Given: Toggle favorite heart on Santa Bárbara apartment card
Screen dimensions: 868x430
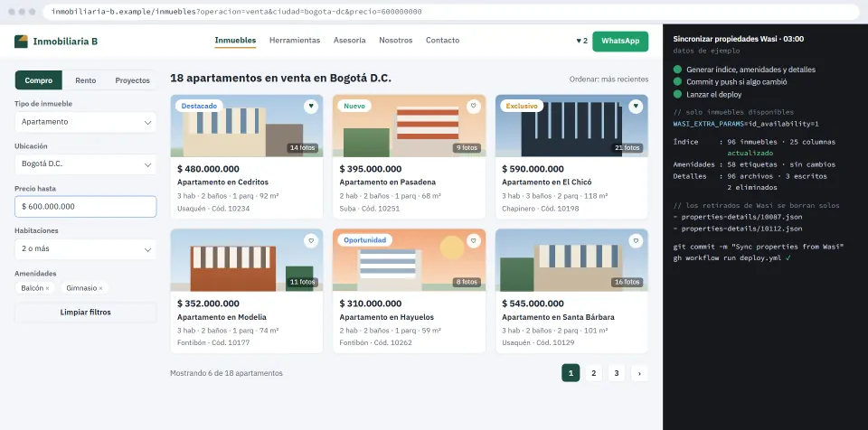Looking at the screenshot, I should tap(636, 240).
